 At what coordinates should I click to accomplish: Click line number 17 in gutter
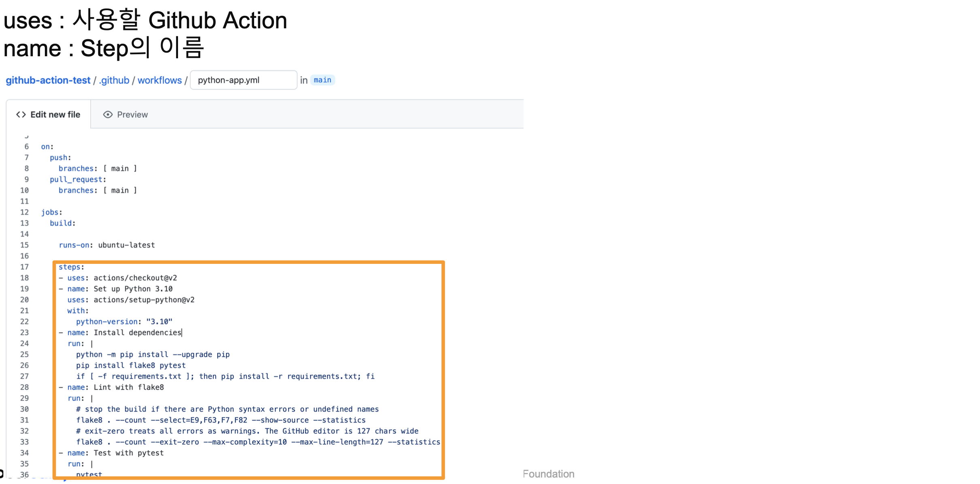[24, 267]
